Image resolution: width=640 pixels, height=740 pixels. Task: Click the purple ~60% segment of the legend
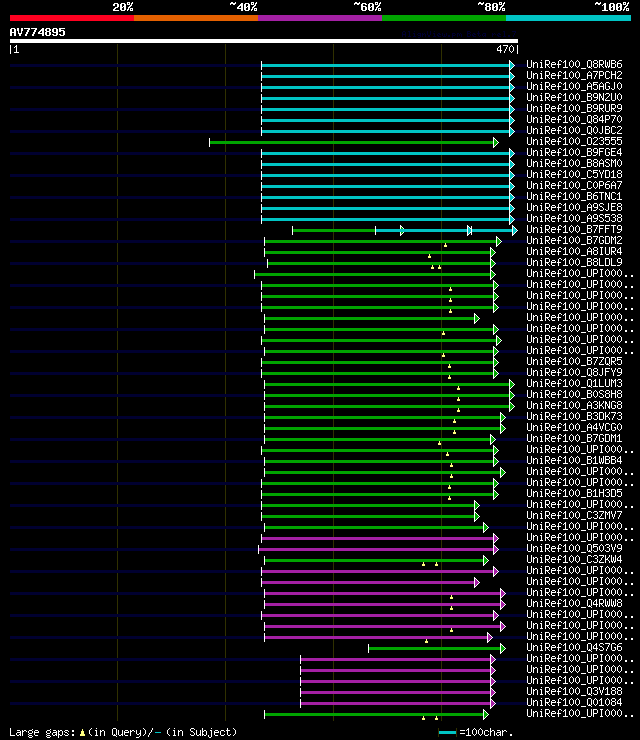coord(320,18)
